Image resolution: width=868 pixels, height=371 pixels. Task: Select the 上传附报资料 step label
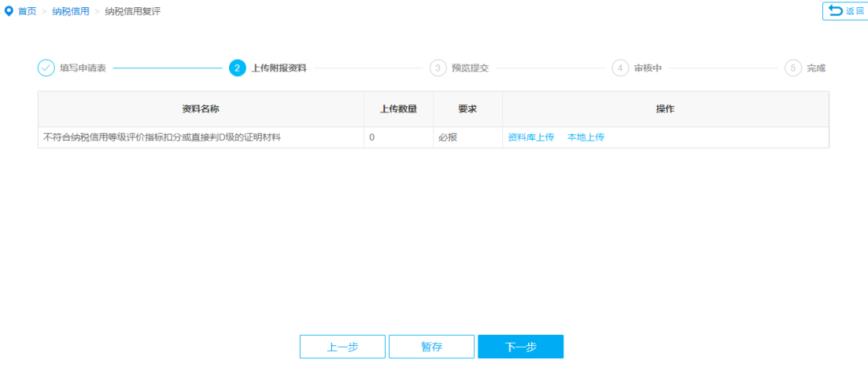pyautogui.click(x=279, y=68)
